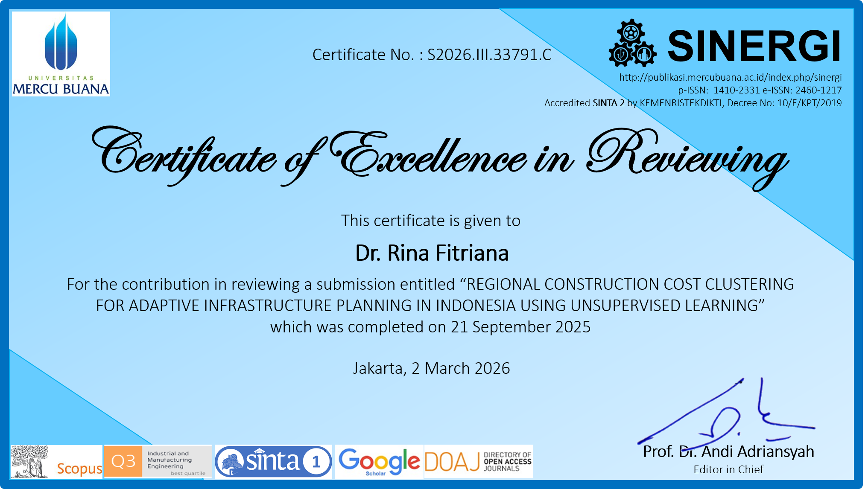Click the name Prof. Dr. Andi Adriansyah
Image resolution: width=868 pixels, height=489 pixels.
728,451
